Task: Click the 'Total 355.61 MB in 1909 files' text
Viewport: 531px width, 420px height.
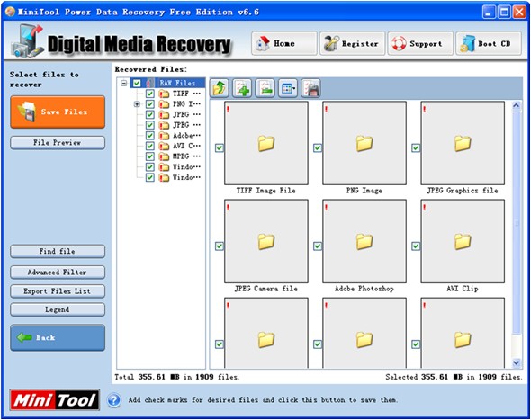Action: [x=176, y=377]
